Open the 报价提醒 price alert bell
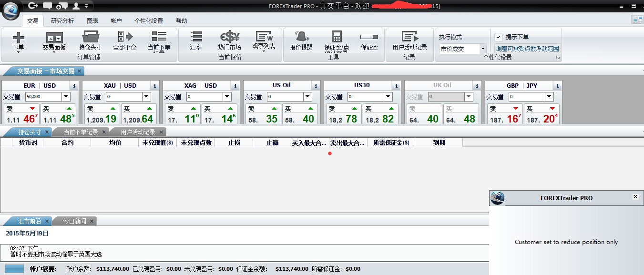This screenshot has height=275, width=644. tap(301, 41)
